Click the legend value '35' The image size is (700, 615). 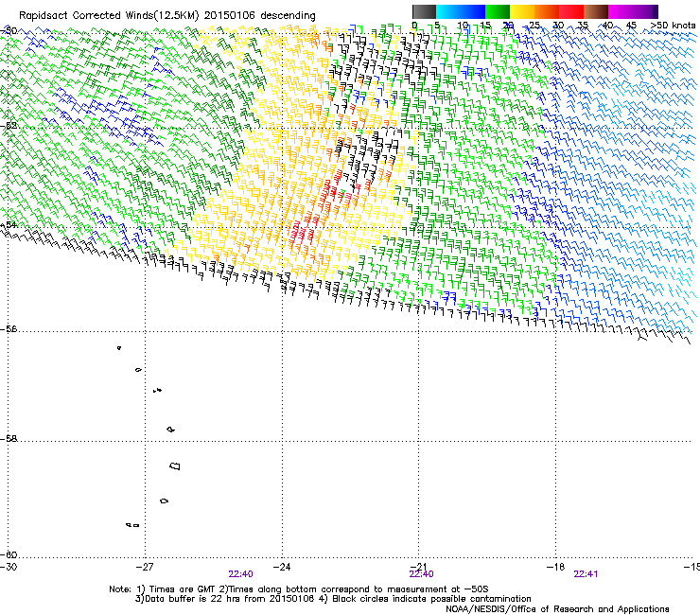pyautogui.click(x=583, y=26)
